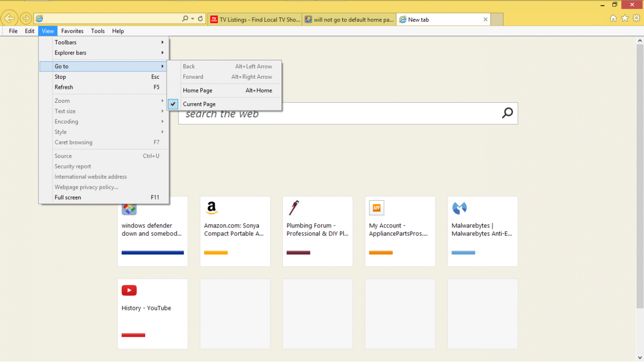
Task: Open windows defender frequent site tile
Action: coord(153,231)
